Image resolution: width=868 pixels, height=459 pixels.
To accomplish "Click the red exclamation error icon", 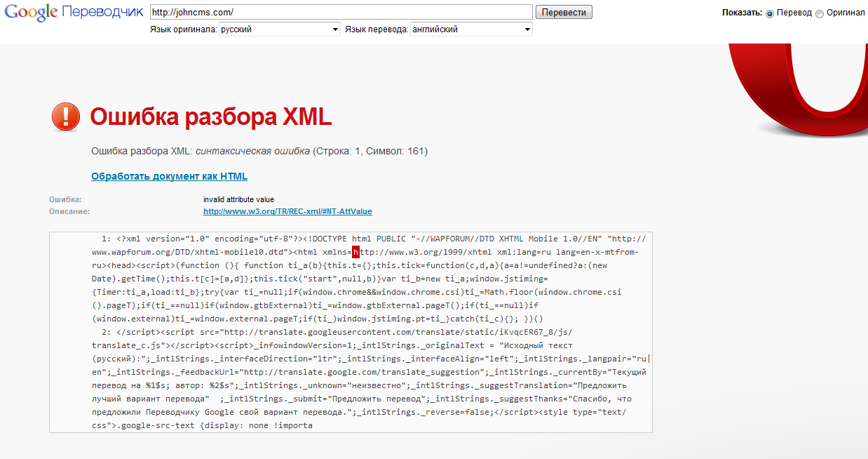I will 66,117.
